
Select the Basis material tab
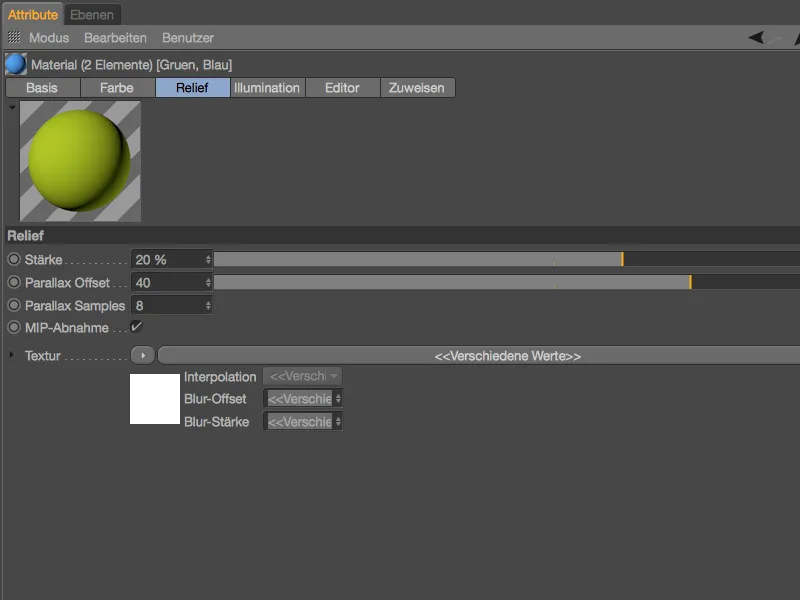pyautogui.click(x=42, y=88)
